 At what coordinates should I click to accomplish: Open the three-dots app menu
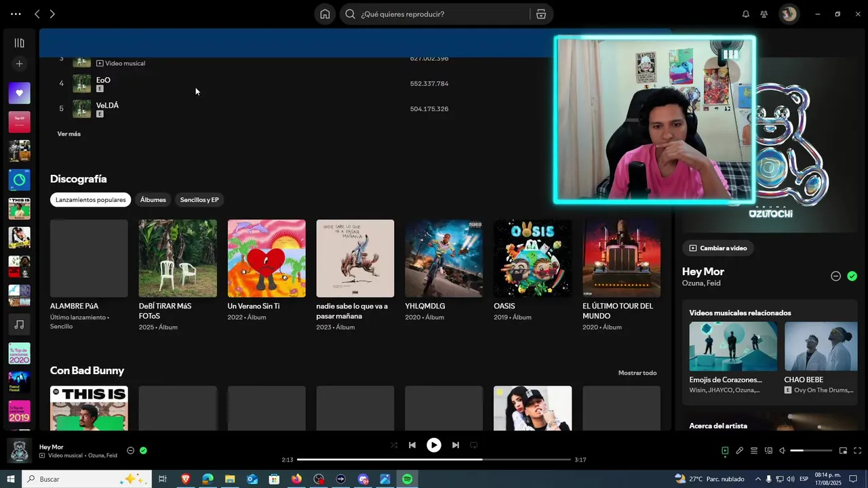pos(16,14)
